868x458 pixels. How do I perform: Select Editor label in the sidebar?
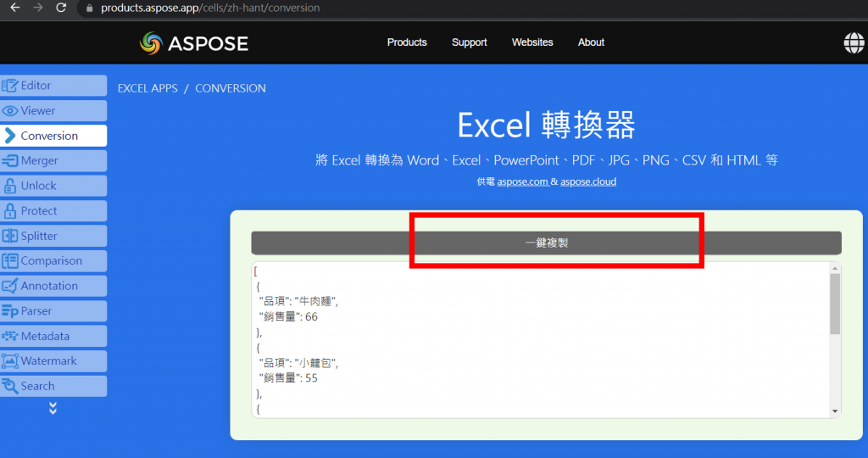[x=36, y=86]
